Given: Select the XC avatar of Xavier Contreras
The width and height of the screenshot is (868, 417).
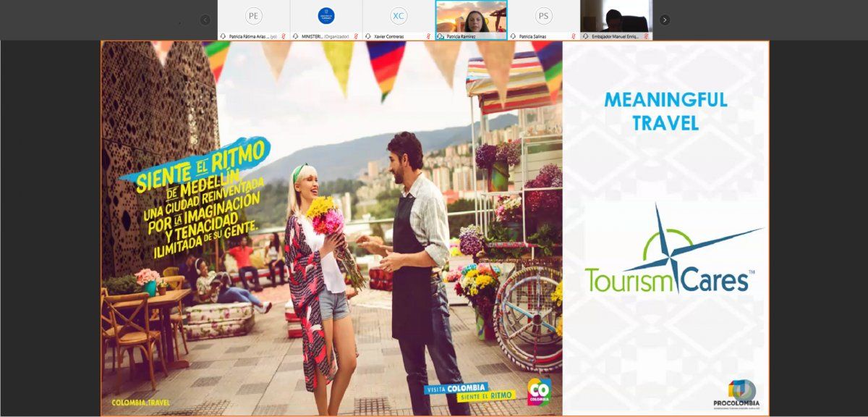Looking at the screenshot, I should point(399,16).
